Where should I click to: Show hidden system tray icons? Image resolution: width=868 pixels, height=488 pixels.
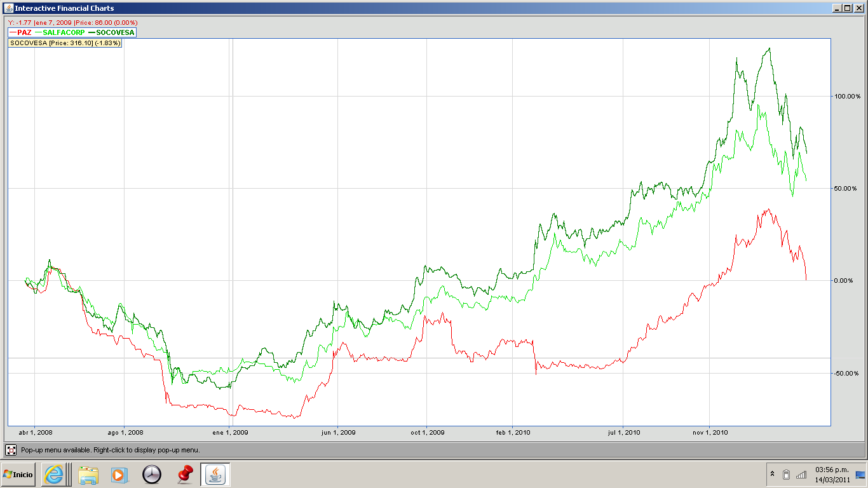click(x=772, y=475)
